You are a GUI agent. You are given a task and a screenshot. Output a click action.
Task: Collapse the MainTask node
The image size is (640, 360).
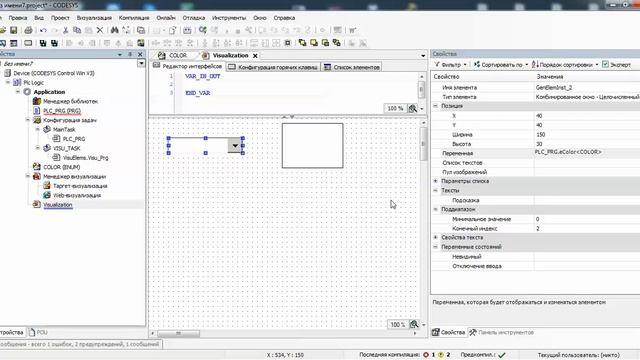click(x=38, y=129)
